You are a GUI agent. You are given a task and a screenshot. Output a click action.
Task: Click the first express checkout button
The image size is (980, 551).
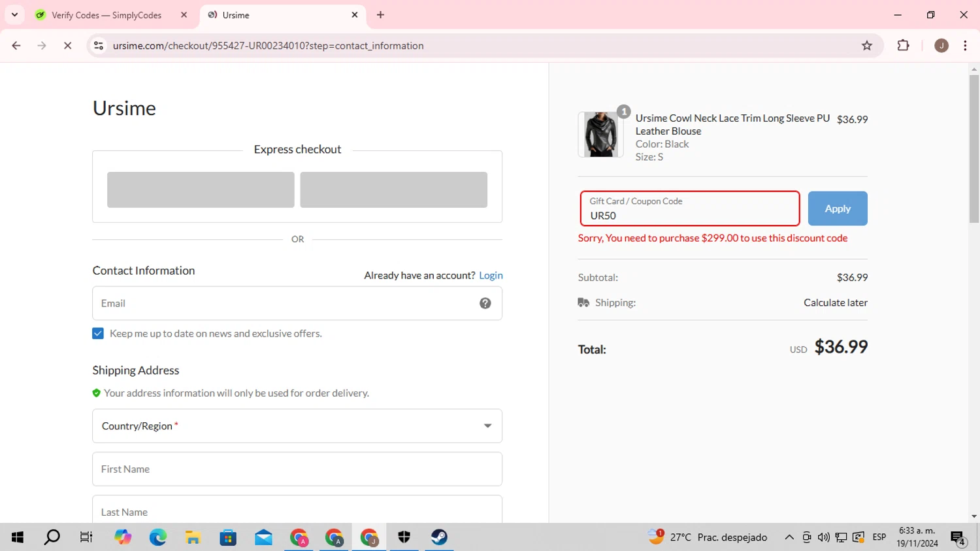(201, 190)
